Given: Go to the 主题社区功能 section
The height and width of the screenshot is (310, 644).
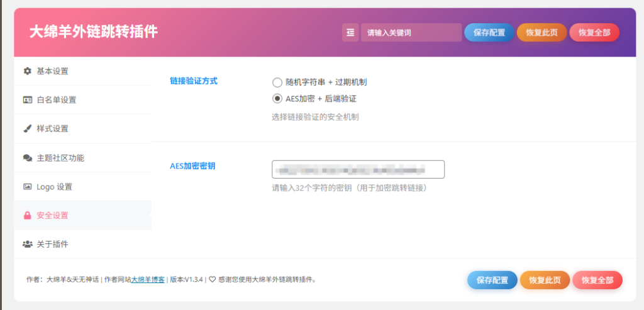Looking at the screenshot, I should click(60, 158).
